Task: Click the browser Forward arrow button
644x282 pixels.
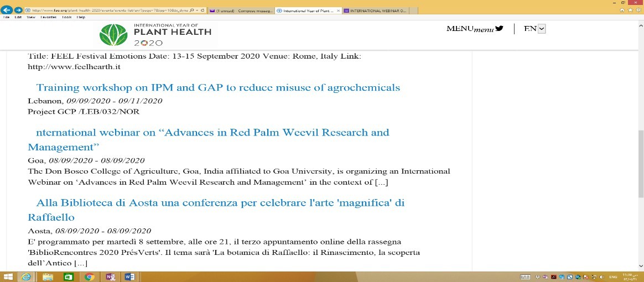Action: [x=18, y=10]
